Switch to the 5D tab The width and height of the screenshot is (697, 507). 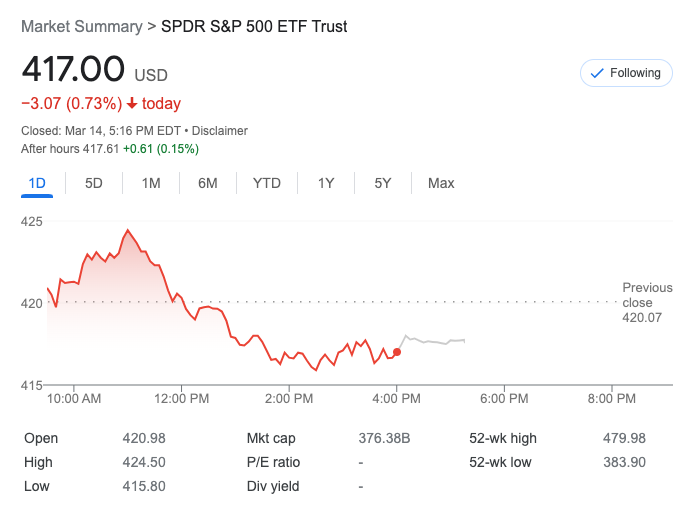94,183
